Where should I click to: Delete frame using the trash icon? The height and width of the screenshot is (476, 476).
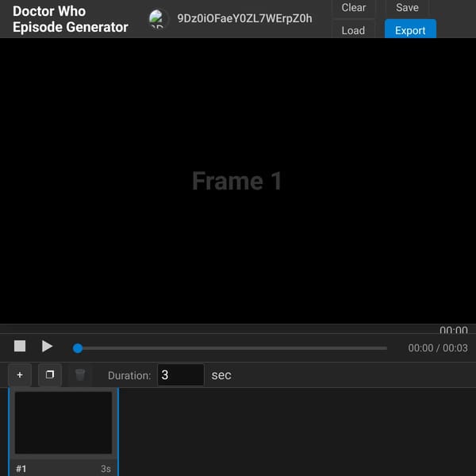(x=80, y=375)
